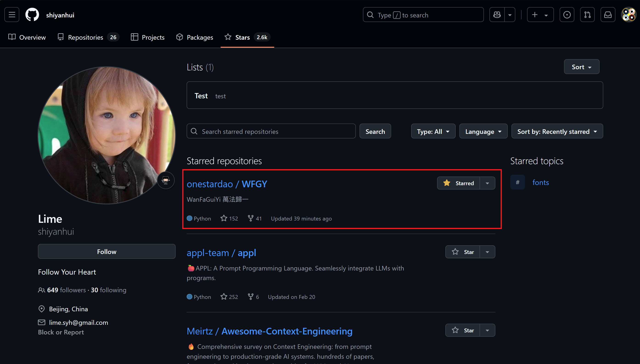This screenshot has width=640, height=364.
Task: Open the Pull requests header icon
Action: click(x=587, y=15)
